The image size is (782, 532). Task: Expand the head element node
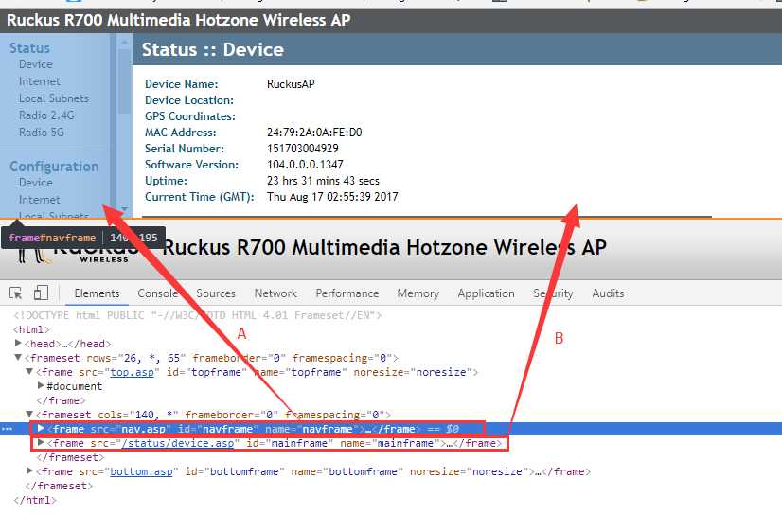click(18, 343)
